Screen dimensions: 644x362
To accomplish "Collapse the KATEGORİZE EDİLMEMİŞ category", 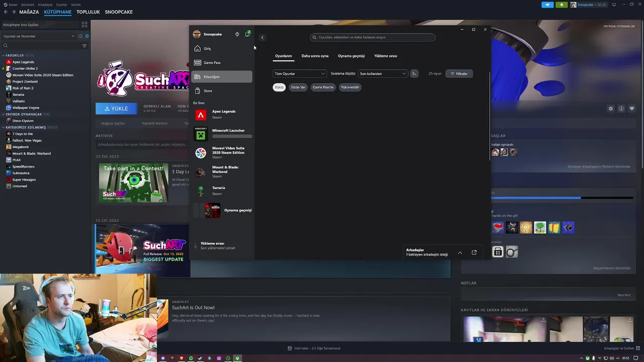I will [4, 127].
